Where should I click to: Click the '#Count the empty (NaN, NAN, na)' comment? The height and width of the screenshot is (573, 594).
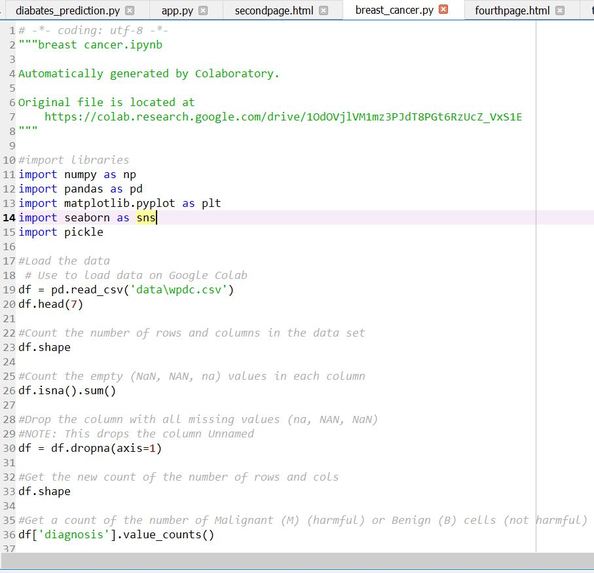tap(192, 376)
